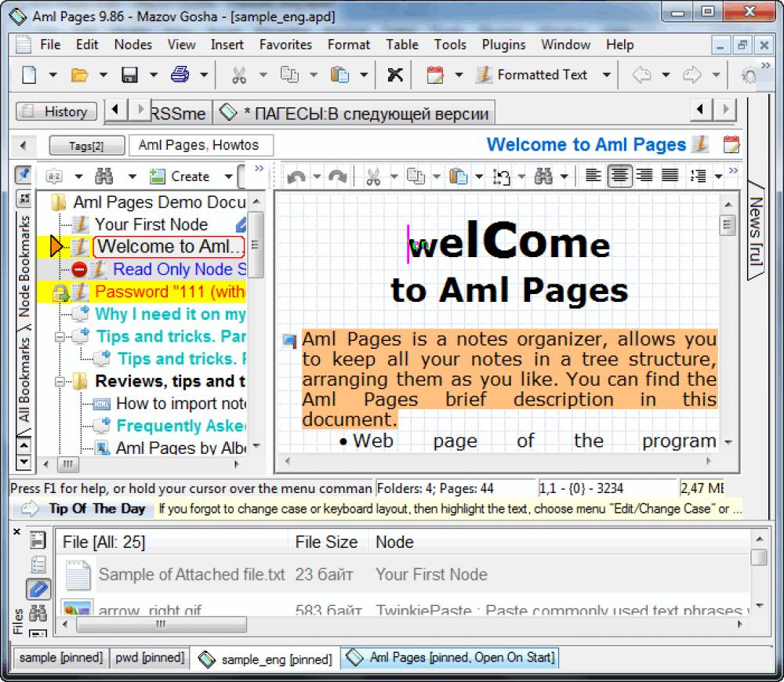Click the History button
The image size is (784, 682).
56,111
